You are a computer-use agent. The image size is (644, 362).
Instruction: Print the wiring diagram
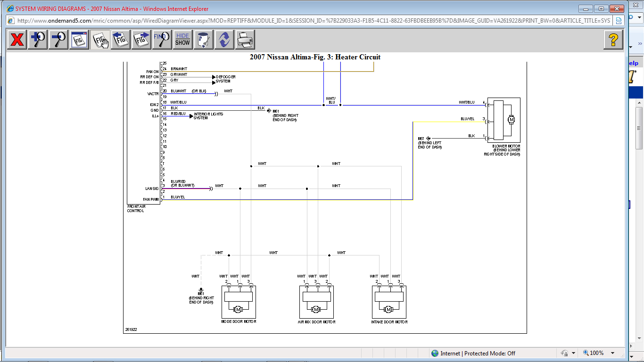pyautogui.click(x=245, y=40)
